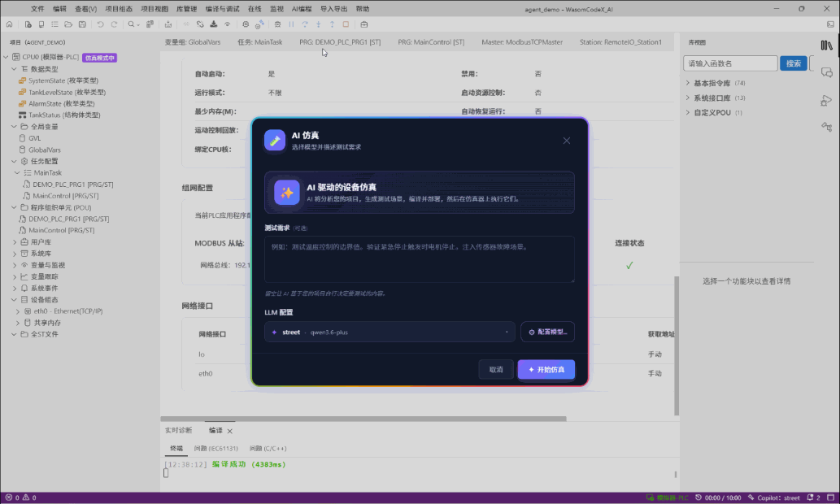Collapse the CPU0 tree node
The height and width of the screenshot is (504, 840).
(x=7, y=57)
